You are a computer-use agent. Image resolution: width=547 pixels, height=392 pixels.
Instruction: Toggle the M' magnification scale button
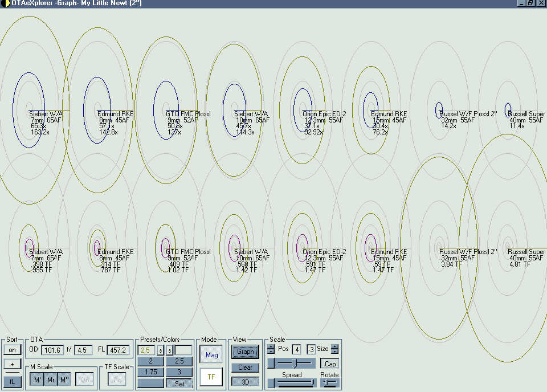37,379
